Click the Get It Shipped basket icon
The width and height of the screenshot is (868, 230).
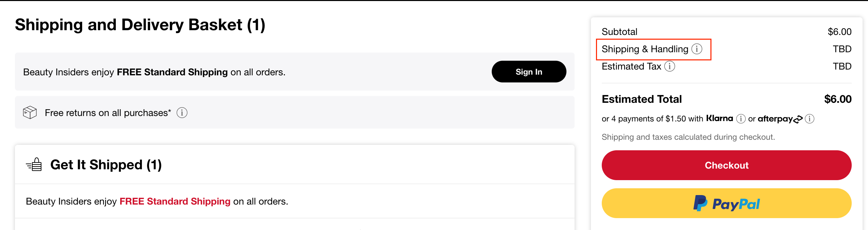(34, 165)
